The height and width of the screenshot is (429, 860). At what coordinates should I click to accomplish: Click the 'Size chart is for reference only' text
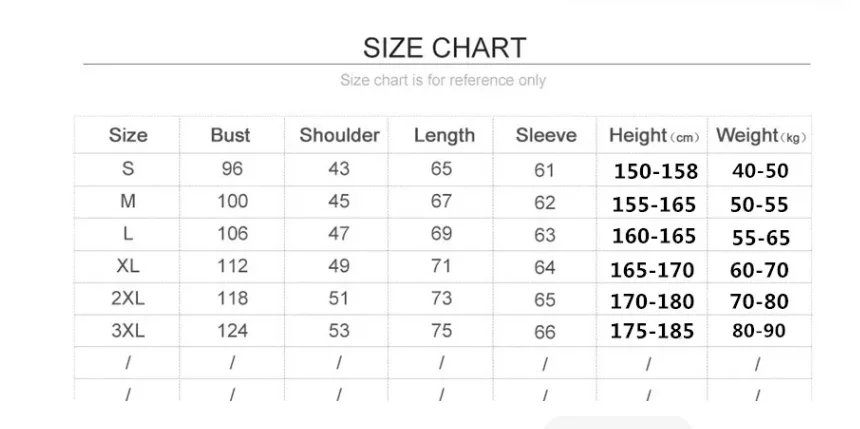(x=443, y=80)
